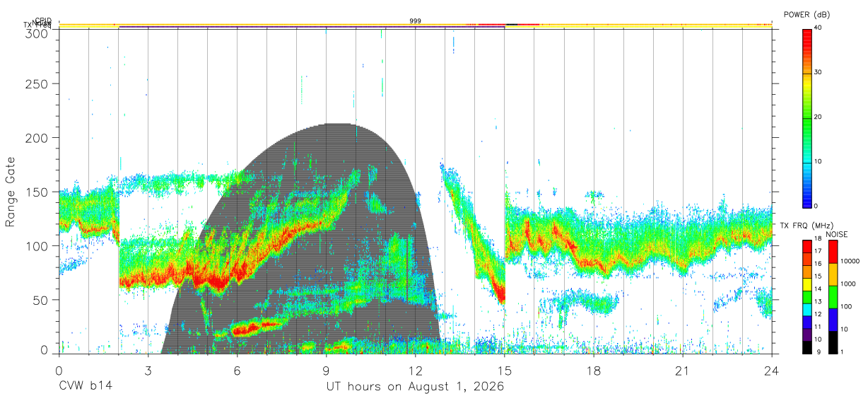Click the 50 range gate tick label
This screenshot has height=401, width=868.
(x=42, y=299)
